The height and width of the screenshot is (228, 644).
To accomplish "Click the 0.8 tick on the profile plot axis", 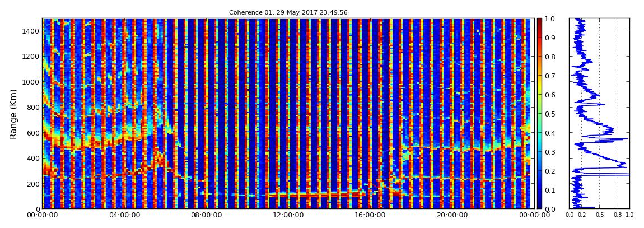I will 618,215.
